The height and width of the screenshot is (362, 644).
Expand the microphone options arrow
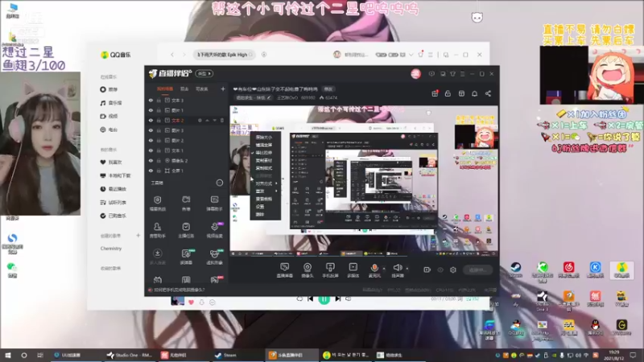point(384,269)
